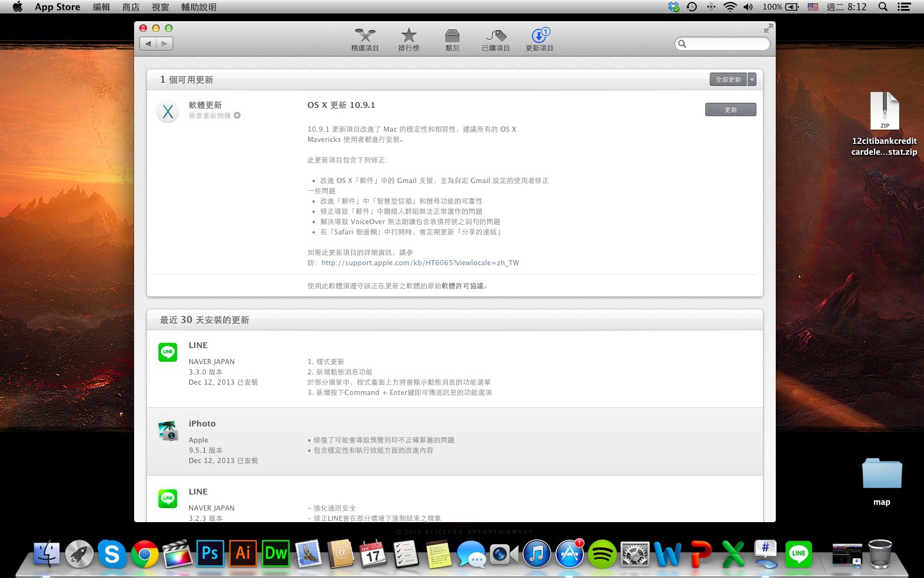Open Microsoft Word in the Dock
Viewport: 924px width, 578px height.
(x=667, y=554)
